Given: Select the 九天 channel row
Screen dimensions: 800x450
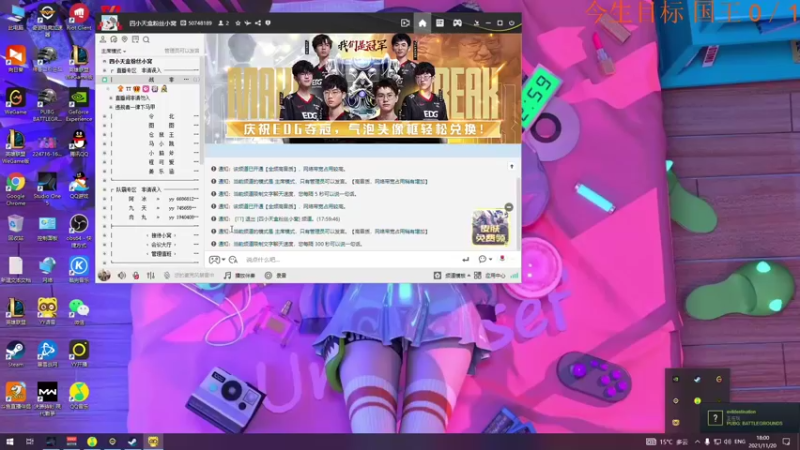Looking at the screenshot, I should pos(151,208).
